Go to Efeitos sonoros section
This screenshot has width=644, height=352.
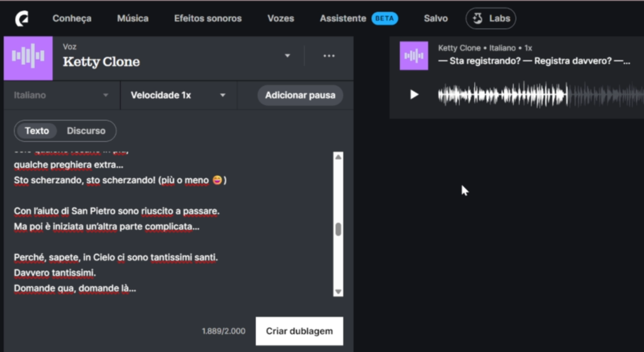point(208,18)
